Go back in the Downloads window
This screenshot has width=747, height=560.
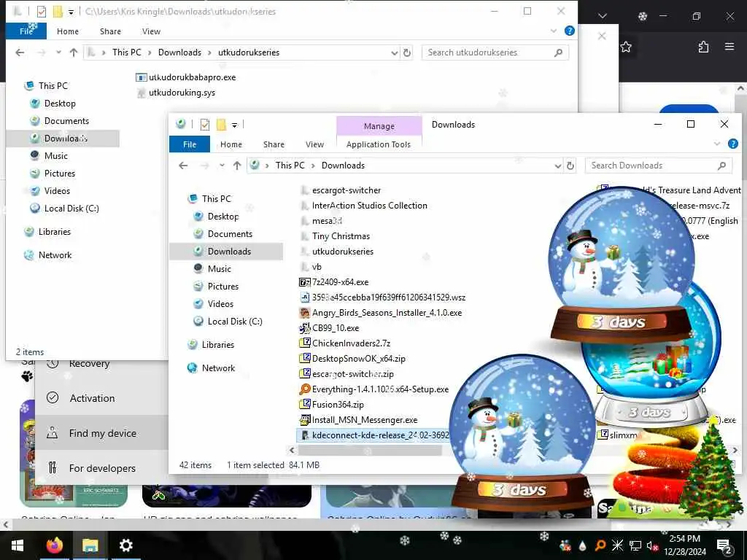coord(183,166)
